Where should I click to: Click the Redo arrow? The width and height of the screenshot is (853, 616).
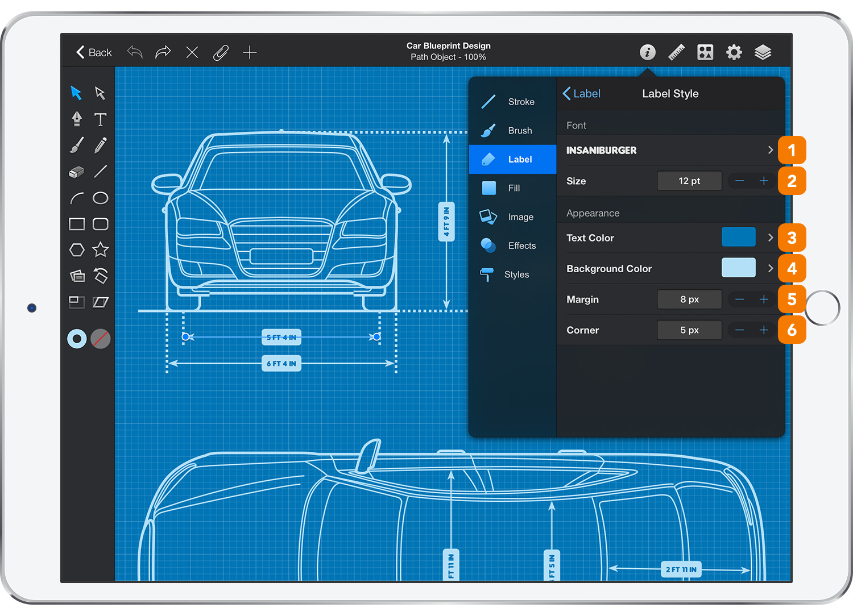(x=163, y=52)
